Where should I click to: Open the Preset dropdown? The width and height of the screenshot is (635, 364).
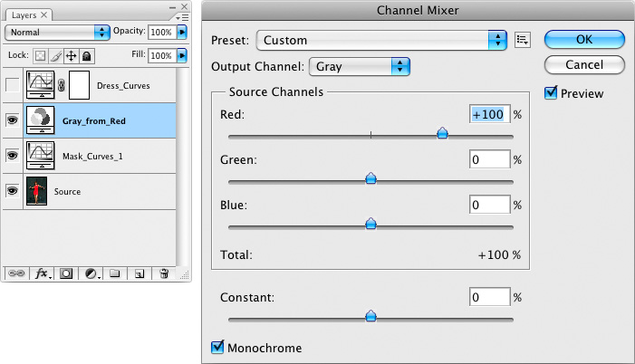496,40
